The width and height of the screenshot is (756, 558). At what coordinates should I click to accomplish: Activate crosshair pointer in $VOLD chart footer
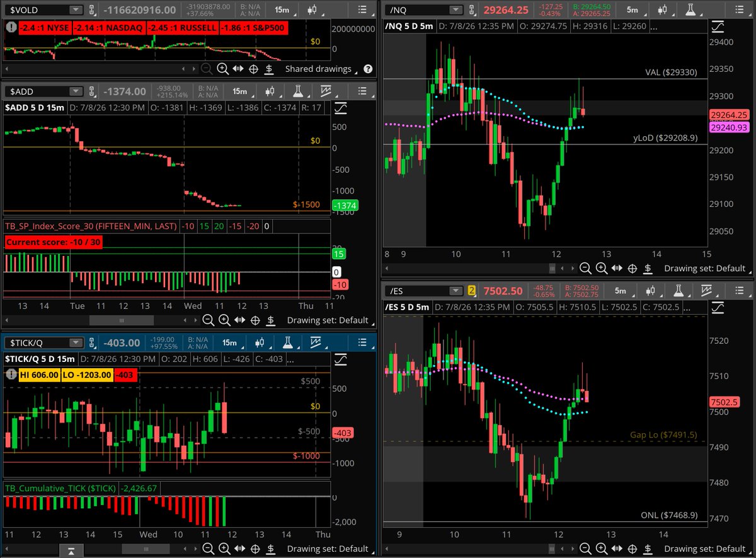[255, 69]
